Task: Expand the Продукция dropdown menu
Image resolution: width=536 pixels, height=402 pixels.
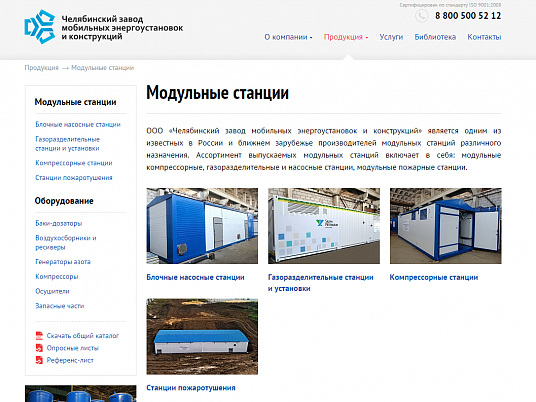Action: point(346,37)
